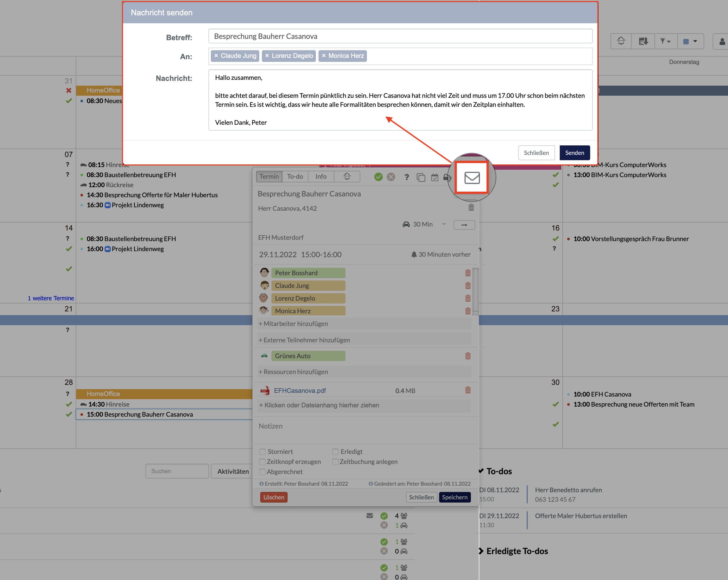Click the calendar export download icon in toolbar

tap(643, 41)
